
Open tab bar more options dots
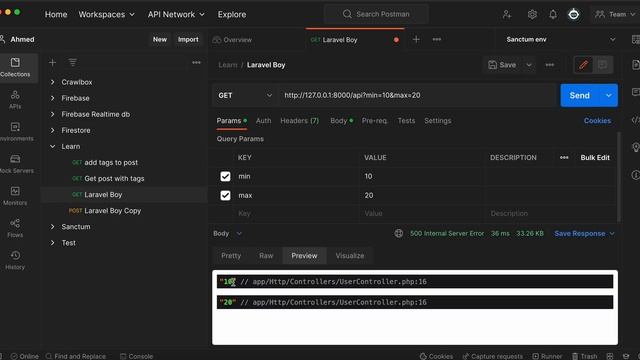point(437,40)
